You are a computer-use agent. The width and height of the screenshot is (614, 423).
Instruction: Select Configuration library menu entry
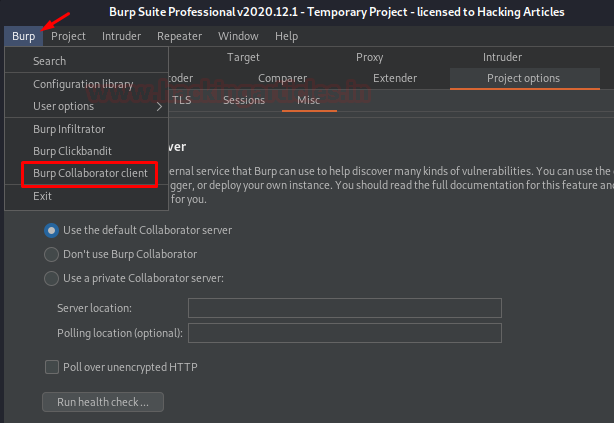[87, 84]
